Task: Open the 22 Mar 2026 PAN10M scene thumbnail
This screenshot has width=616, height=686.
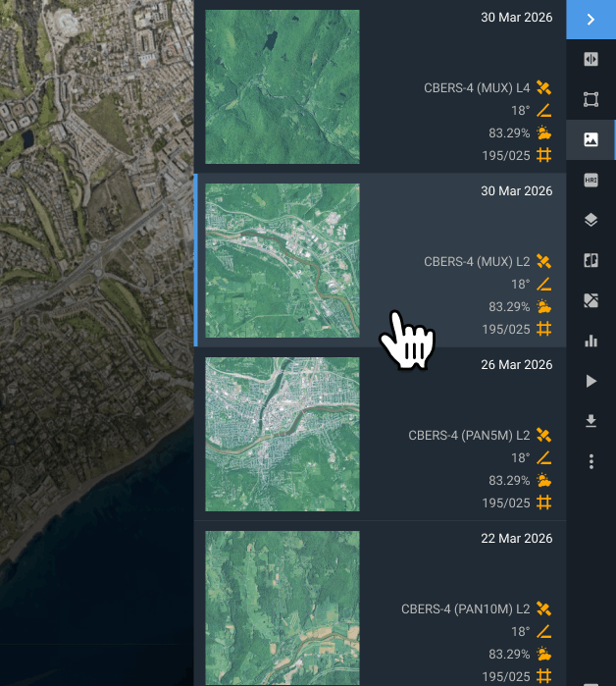Action: (x=282, y=607)
